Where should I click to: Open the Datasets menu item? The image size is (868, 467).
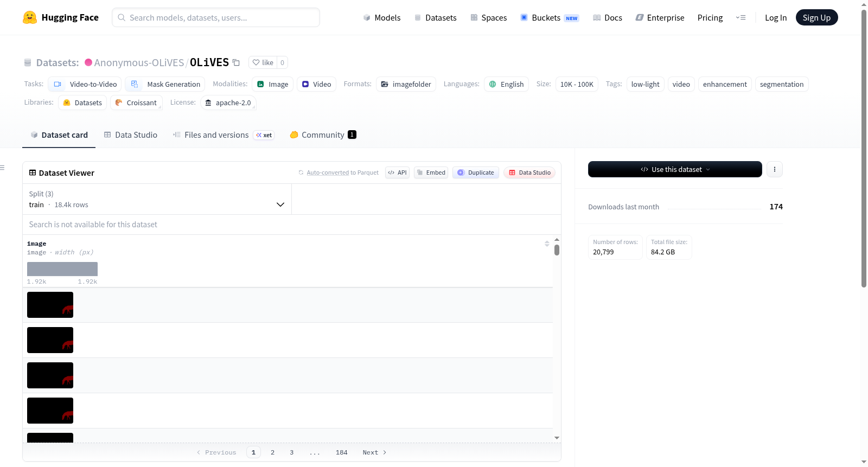(x=435, y=17)
